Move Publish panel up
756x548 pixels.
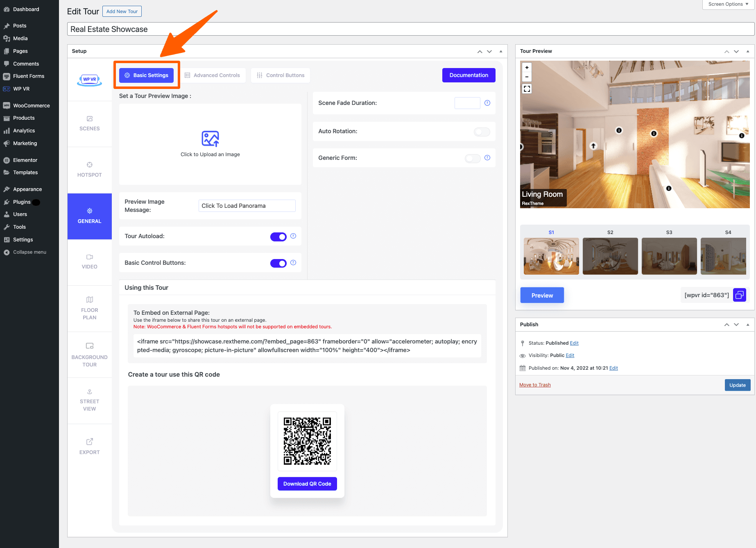(x=727, y=325)
